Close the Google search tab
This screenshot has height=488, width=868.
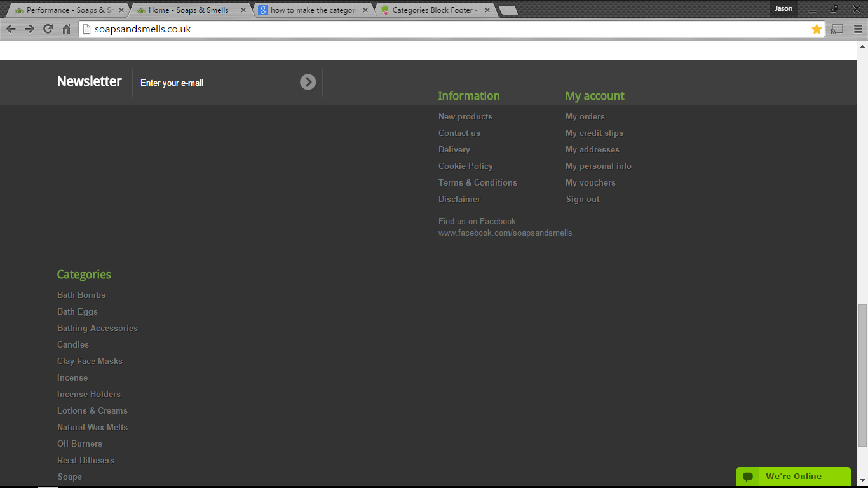tap(365, 10)
